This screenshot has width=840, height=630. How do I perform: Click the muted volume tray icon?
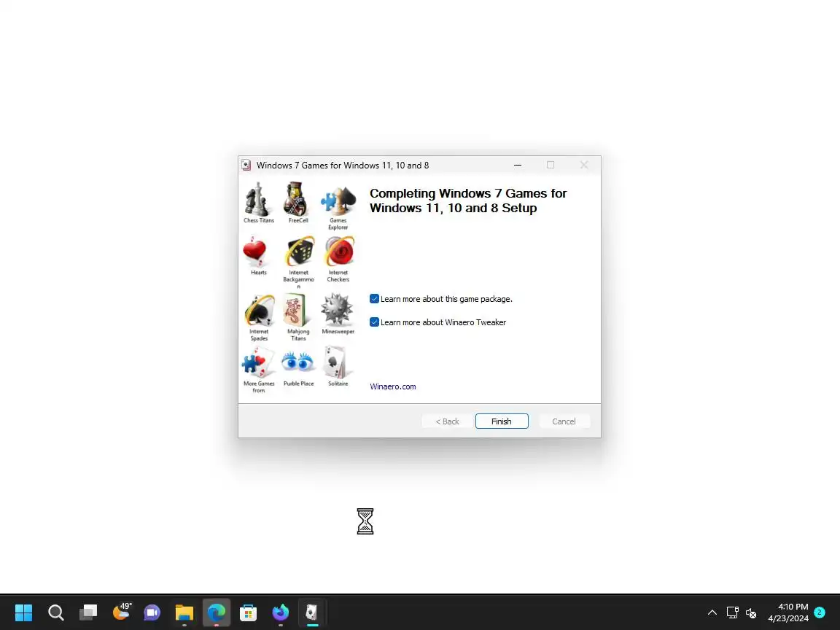point(751,612)
